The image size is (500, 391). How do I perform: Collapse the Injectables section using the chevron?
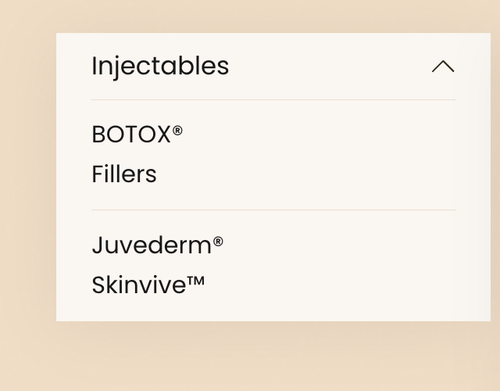point(443,66)
